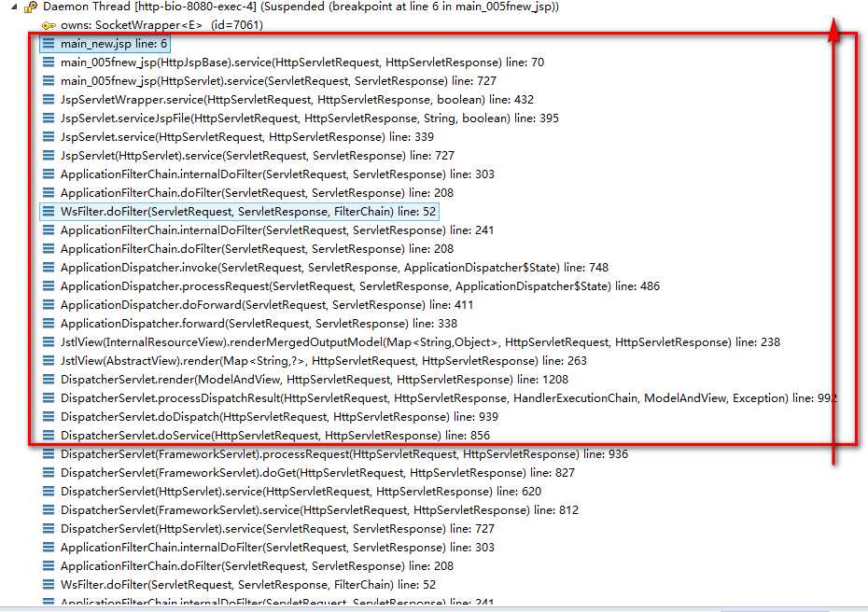Click frame icon of FrameworkServlet.processRequest line 936
The width and height of the screenshot is (868, 612).
coord(49,454)
